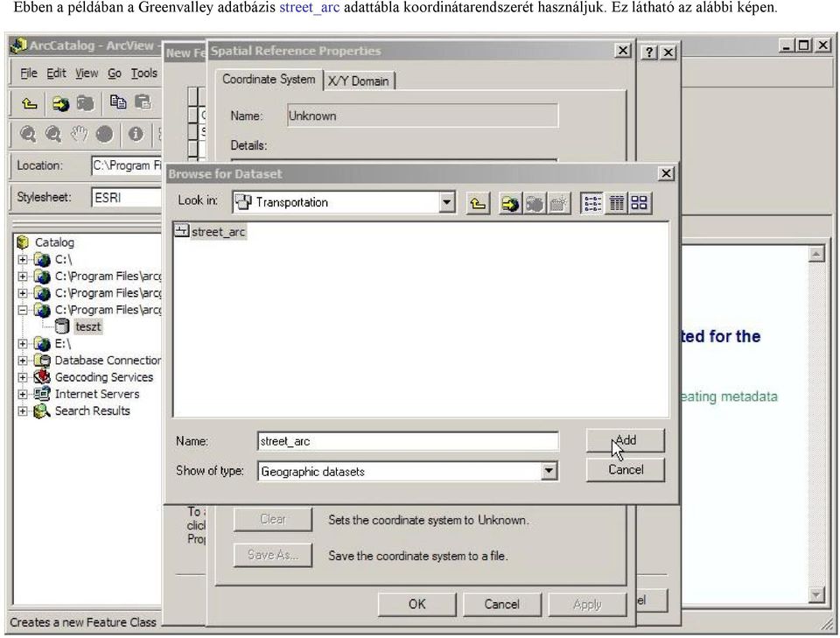This screenshot has width=840, height=638.
Task: Switch to the X/Y Domain tab
Action: pyautogui.click(x=358, y=81)
